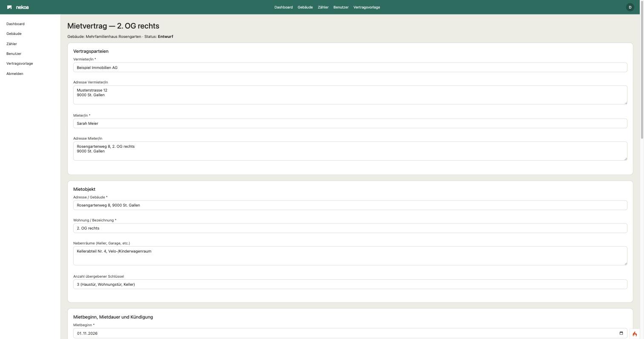Focus the Anzahl übergebener Schlüssel field
Screen dimensions: 644x339
click(350, 284)
